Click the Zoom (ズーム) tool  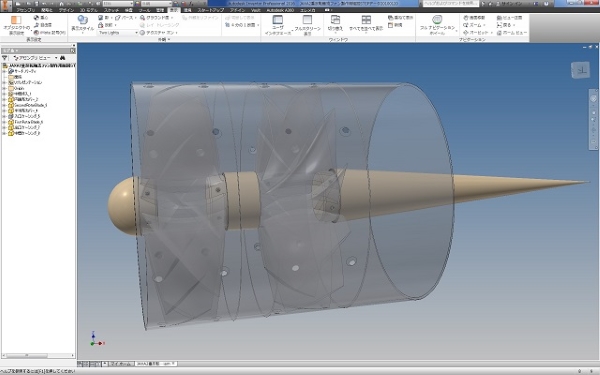[474, 25]
